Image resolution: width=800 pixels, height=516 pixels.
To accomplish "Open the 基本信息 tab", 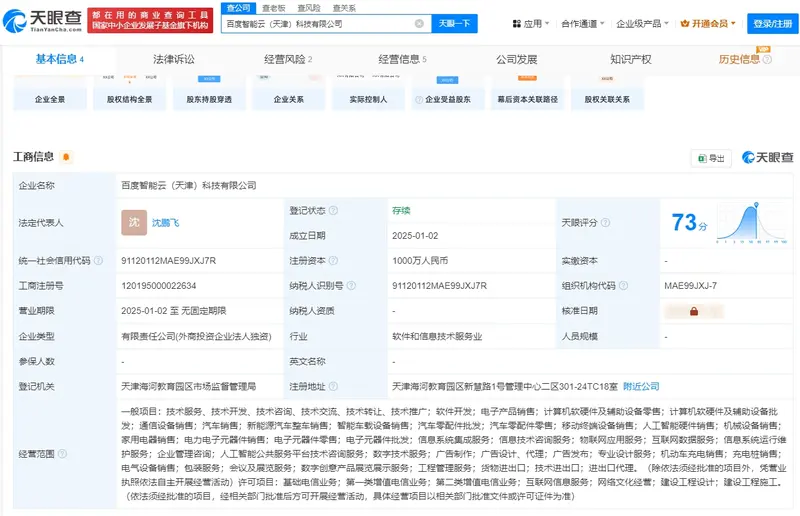I will point(59,59).
